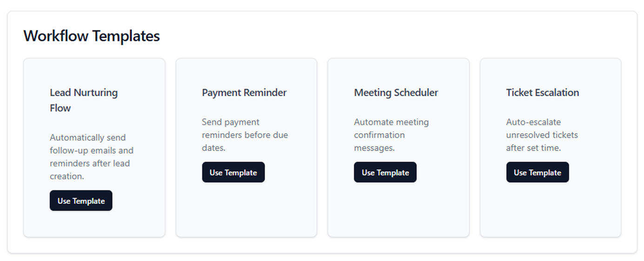This screenshot has width=644, height=261.
Task: Click the gap between Meeting and Ticket cards
Action: pos(474,147)
